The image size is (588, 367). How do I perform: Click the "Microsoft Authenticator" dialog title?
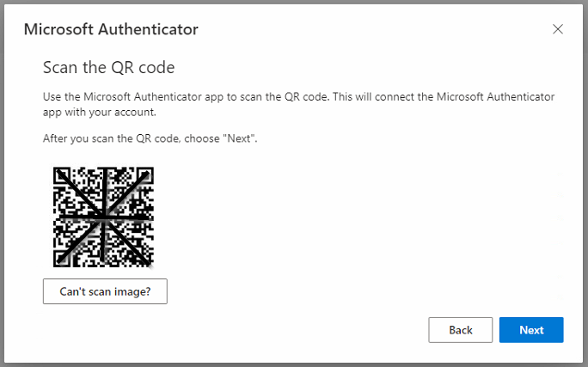tap(111, 29)
